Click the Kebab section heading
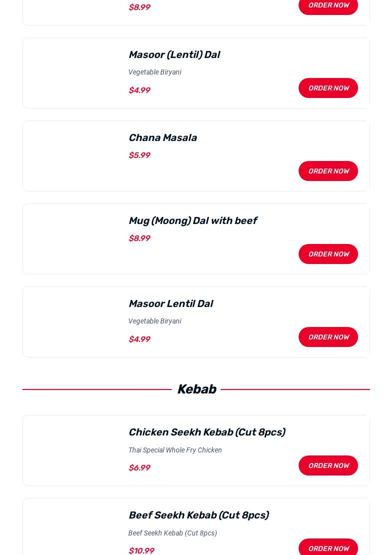The image size is (392, 555). tap(196, 389)
